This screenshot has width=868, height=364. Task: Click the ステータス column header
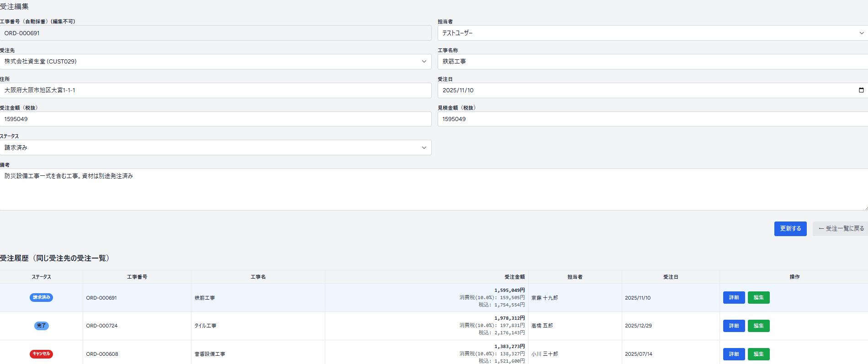click(x=41, y=277)
